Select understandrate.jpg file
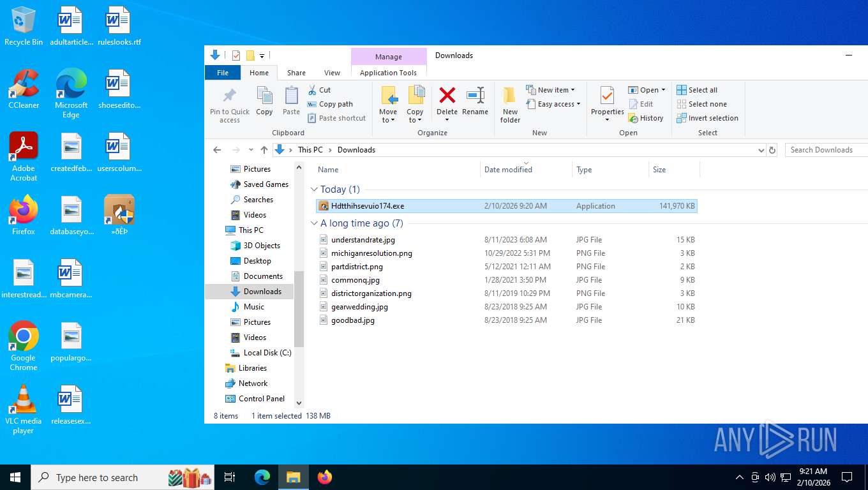Screen dimensions: 868x490 507,240
